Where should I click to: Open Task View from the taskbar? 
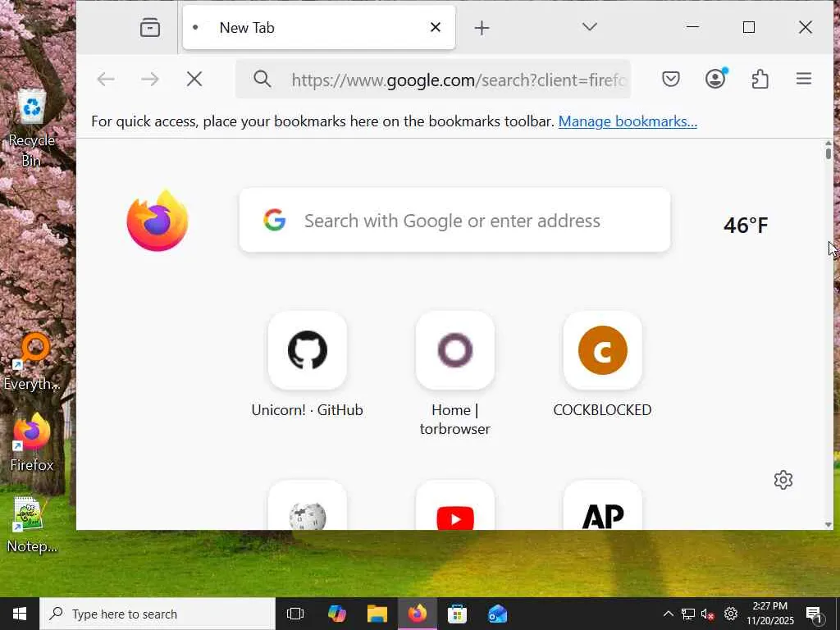pyautogui.click(x=295, y=614)
